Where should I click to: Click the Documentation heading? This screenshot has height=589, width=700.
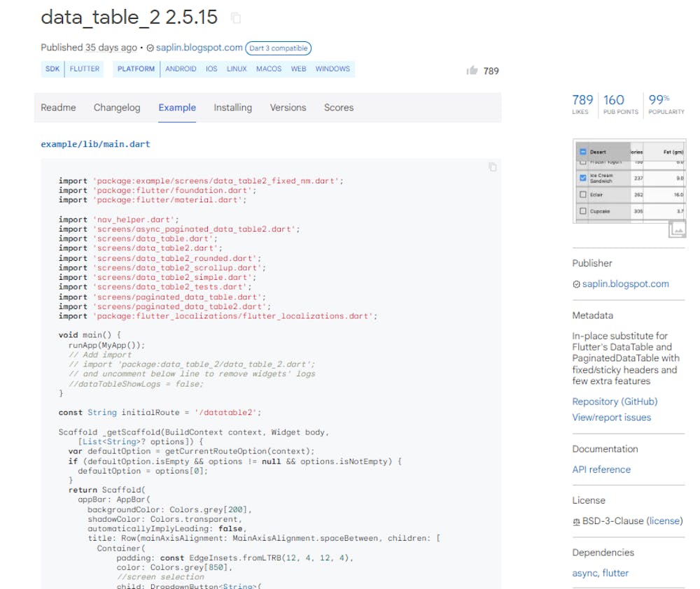coord(605,449)
